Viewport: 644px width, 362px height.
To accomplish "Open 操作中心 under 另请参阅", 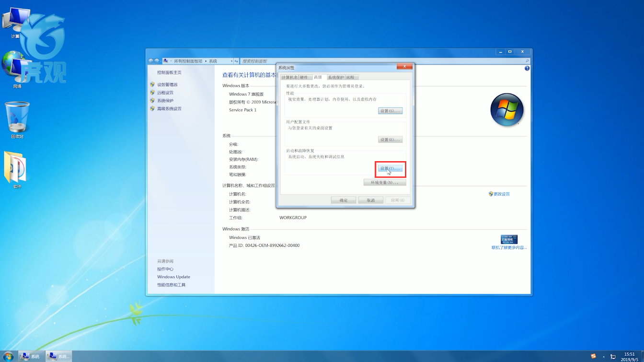I will (165, 269).
